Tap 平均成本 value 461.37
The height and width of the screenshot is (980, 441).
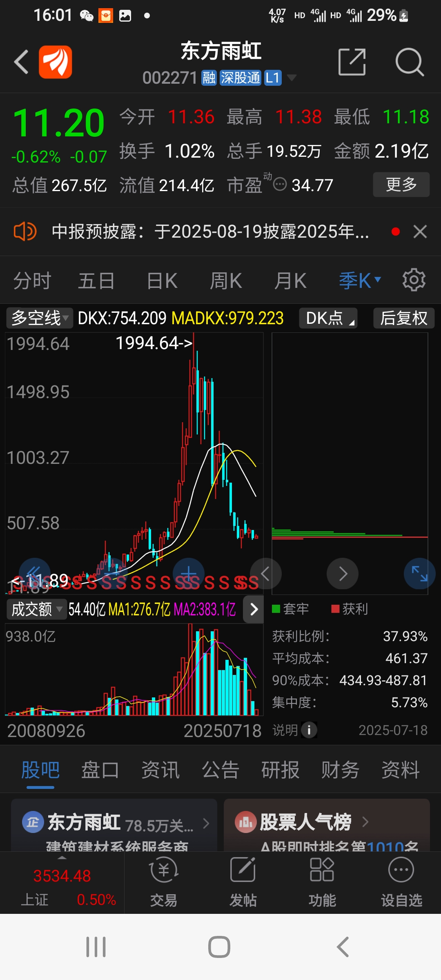point(406,658)
